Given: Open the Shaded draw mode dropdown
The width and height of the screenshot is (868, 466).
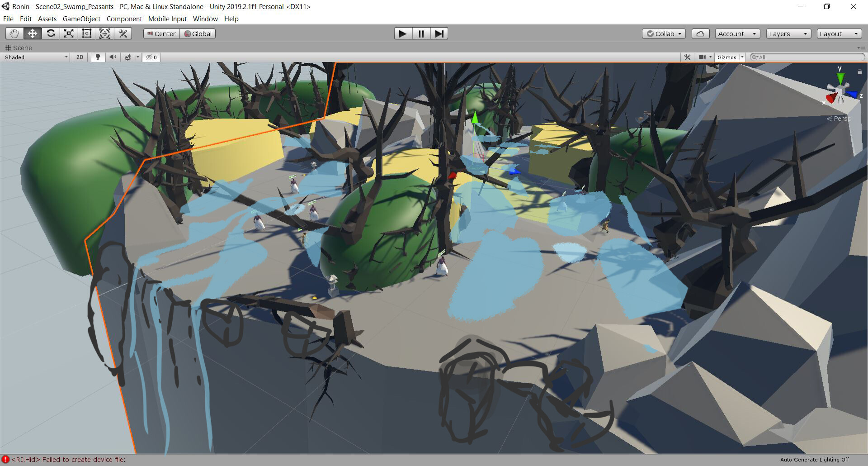Looking at the screenshot, I should 36,57.
